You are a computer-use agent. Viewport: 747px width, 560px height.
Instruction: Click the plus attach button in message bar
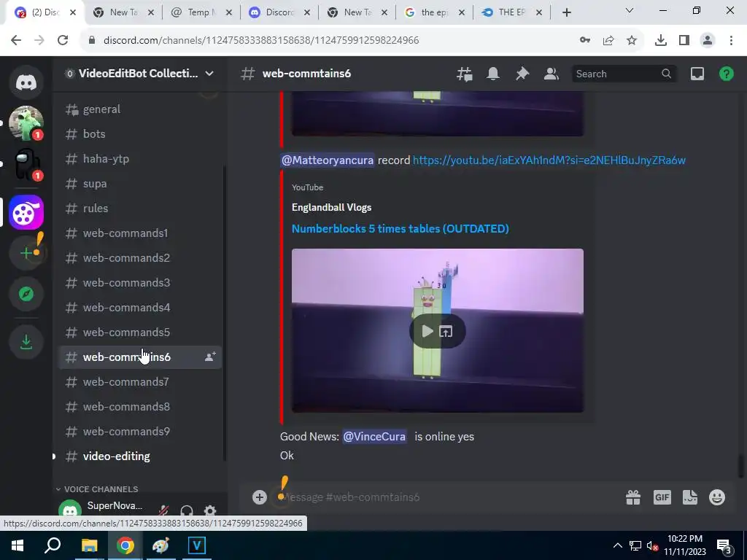point(260,497)
